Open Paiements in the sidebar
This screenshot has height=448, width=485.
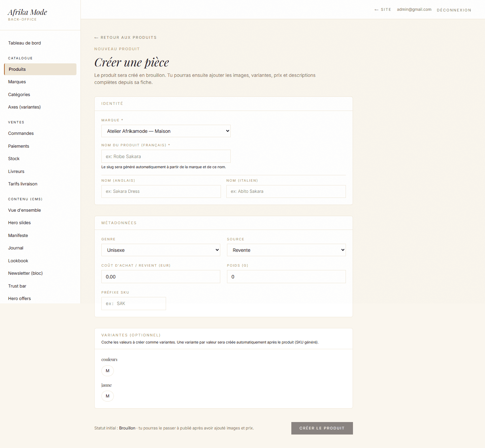pos(40,146)
